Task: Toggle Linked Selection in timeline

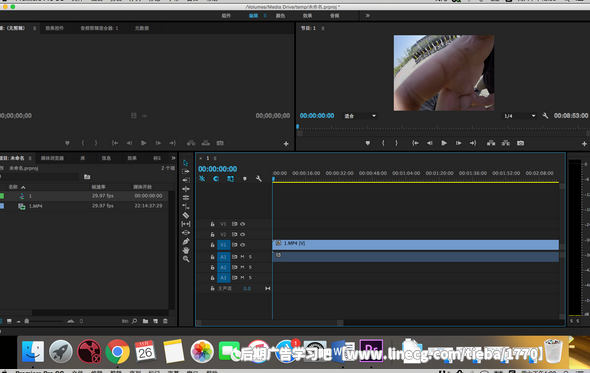Action: [230, 179]
